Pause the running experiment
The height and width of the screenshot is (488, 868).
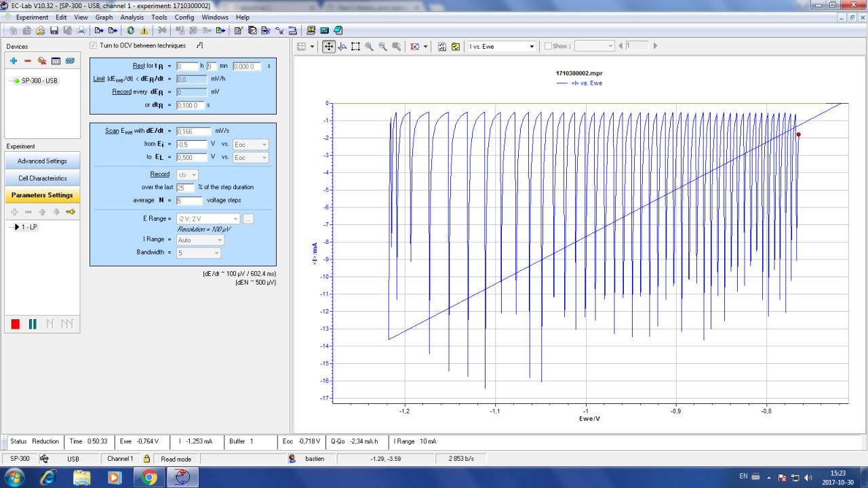(32, 324)
